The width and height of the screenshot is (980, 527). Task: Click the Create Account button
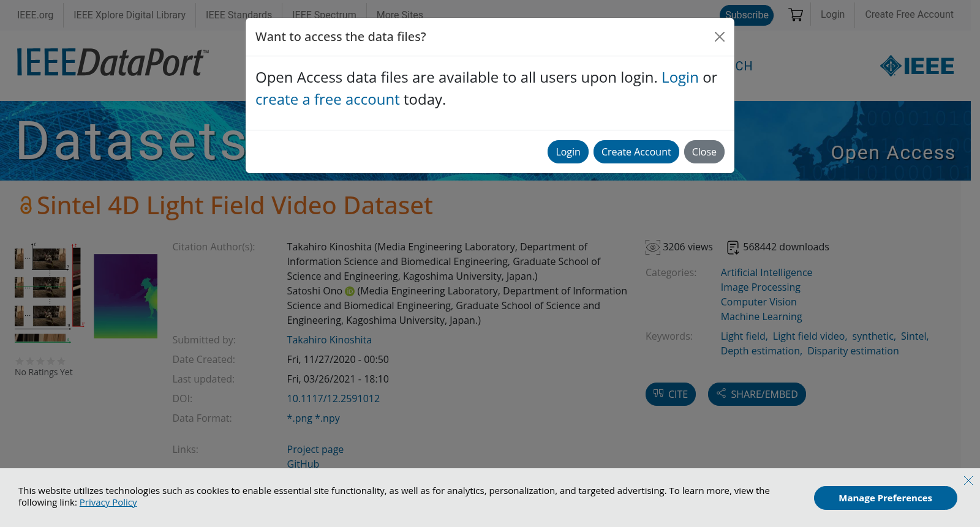[636, 152]
